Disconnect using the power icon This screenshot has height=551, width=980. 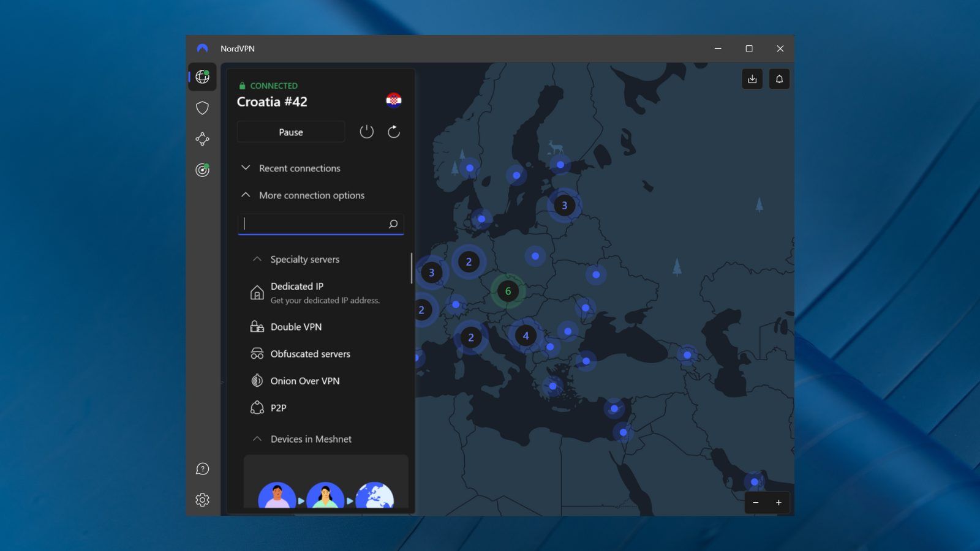tap(366, 132)
